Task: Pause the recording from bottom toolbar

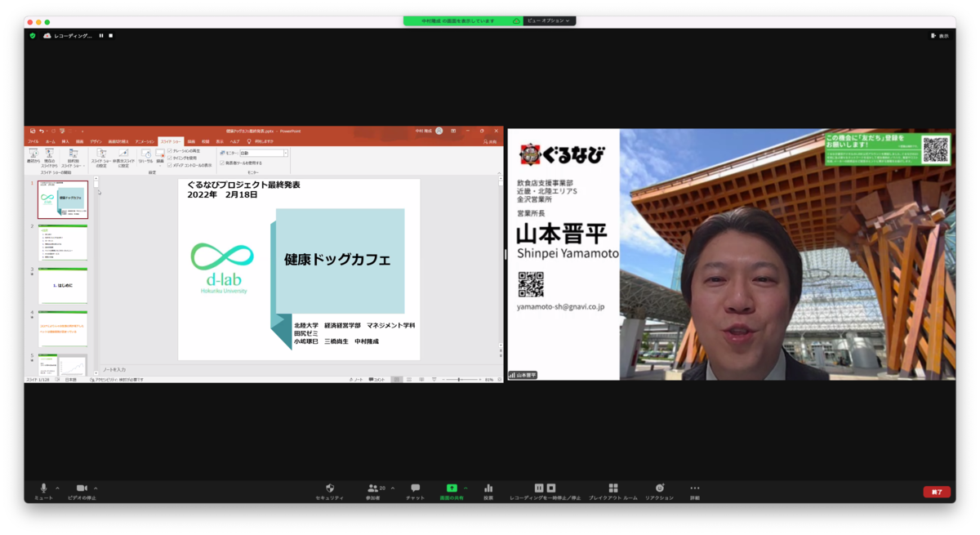Action: tap(539, 488)
